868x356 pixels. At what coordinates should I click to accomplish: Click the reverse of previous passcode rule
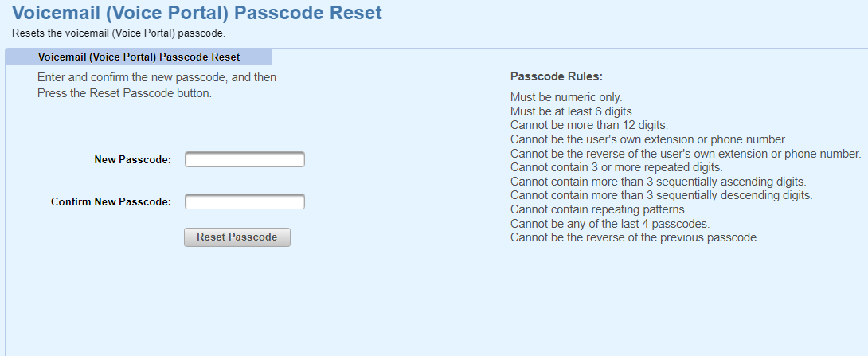(x=635, y=237)
